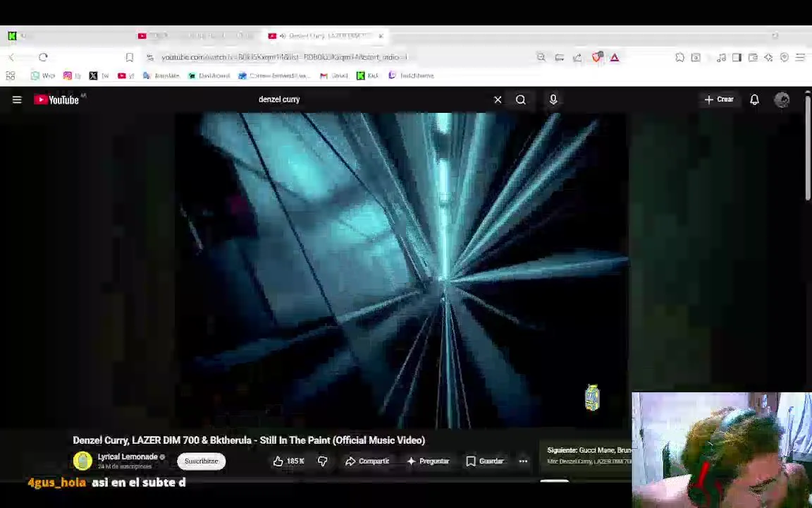Select the Denzel Curry video tab

(325, 36)
